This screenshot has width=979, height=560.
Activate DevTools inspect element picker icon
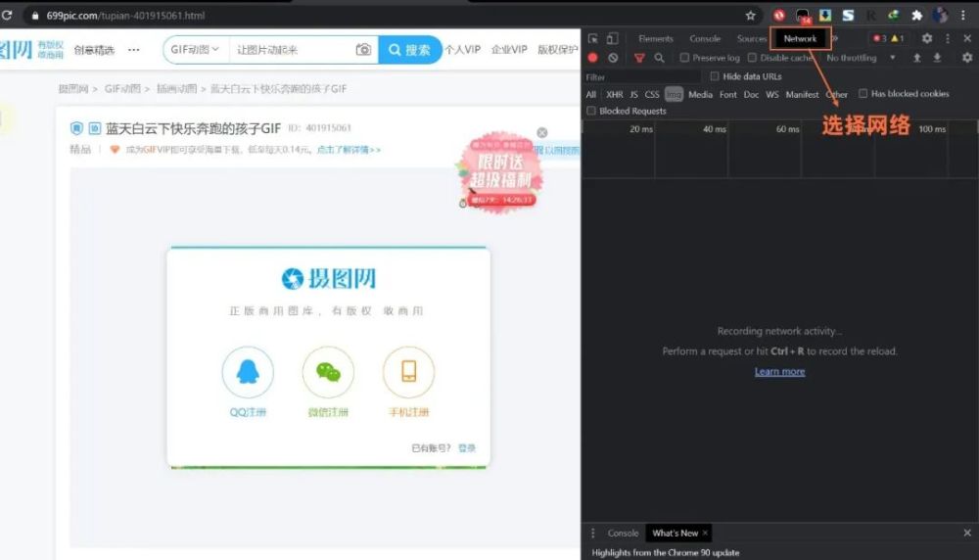593,39
